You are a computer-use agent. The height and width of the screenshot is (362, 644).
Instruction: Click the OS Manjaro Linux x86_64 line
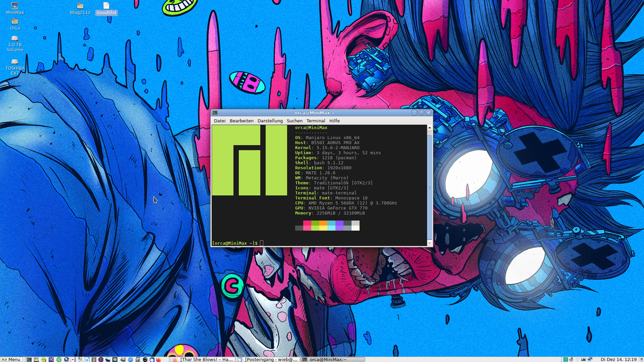[327, 138]
